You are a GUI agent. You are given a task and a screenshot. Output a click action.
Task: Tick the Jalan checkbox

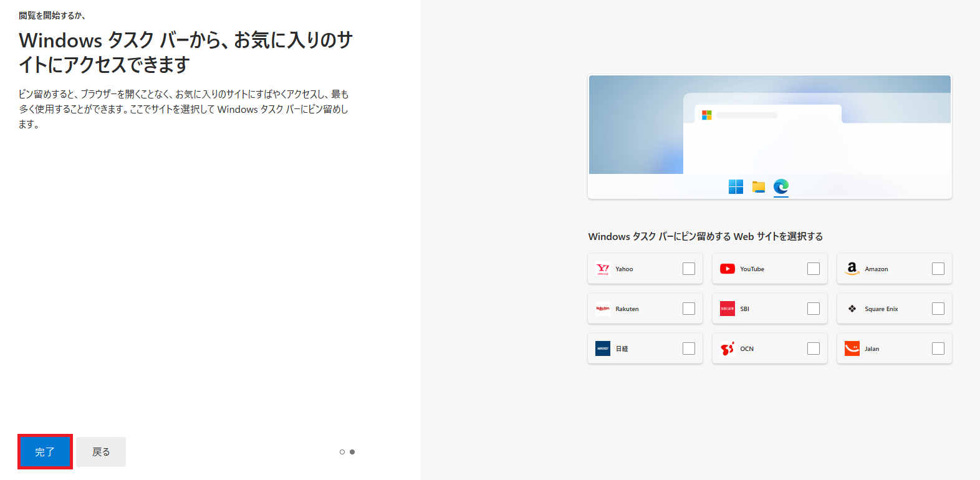tap(938, 348)
